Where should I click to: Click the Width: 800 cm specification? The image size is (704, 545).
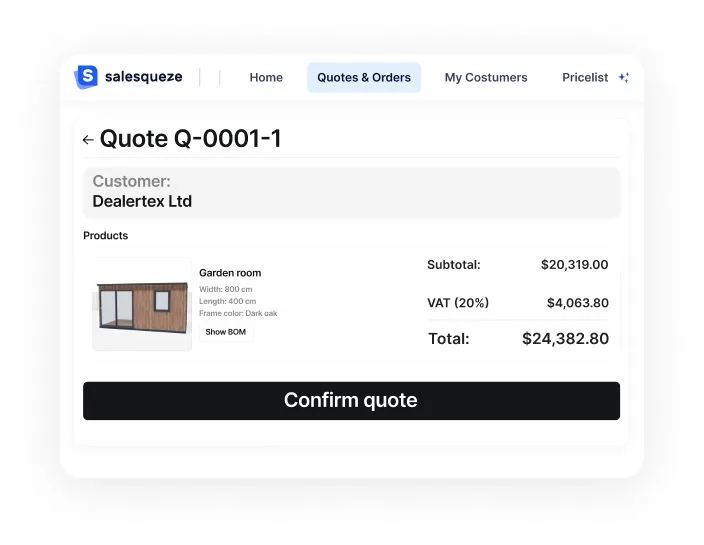(226, 289)
